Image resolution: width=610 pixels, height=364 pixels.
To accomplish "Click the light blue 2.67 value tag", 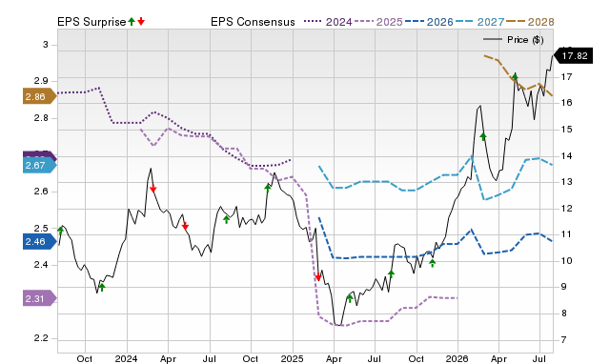I will click(x=40, y=165).
